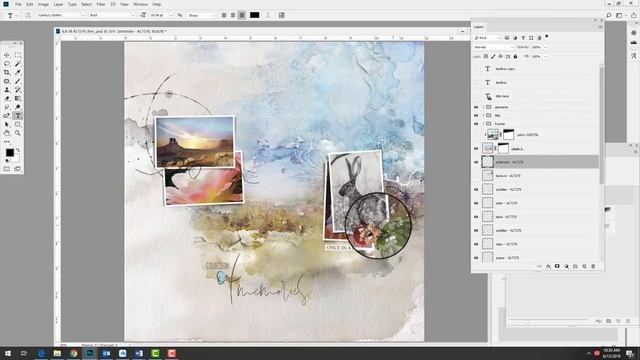Open the Image menu
Image resolution: width=640 pixels, height=360 pixels.
coord(43,4)
